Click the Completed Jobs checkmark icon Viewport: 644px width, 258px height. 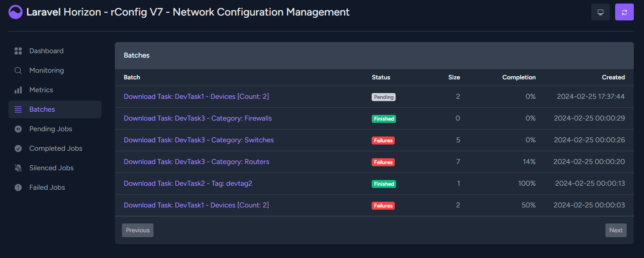(18, 149)
